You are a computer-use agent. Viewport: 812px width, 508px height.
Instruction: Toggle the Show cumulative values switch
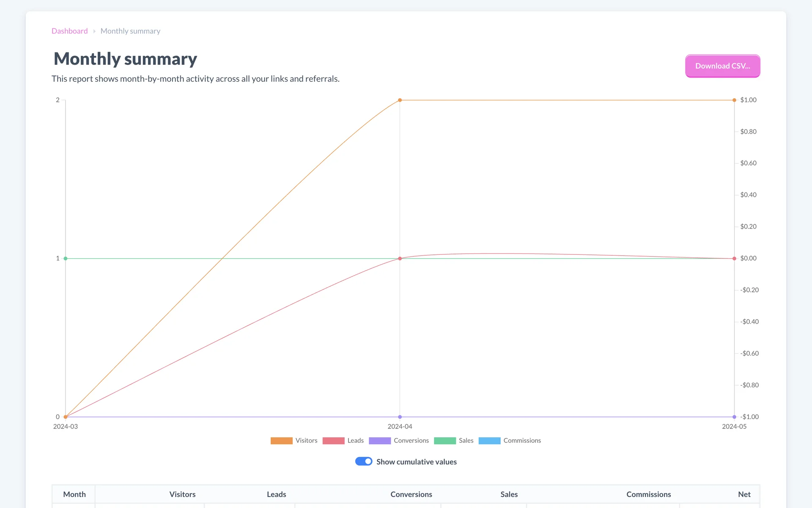pyautogui.click(x=364, y=461)
